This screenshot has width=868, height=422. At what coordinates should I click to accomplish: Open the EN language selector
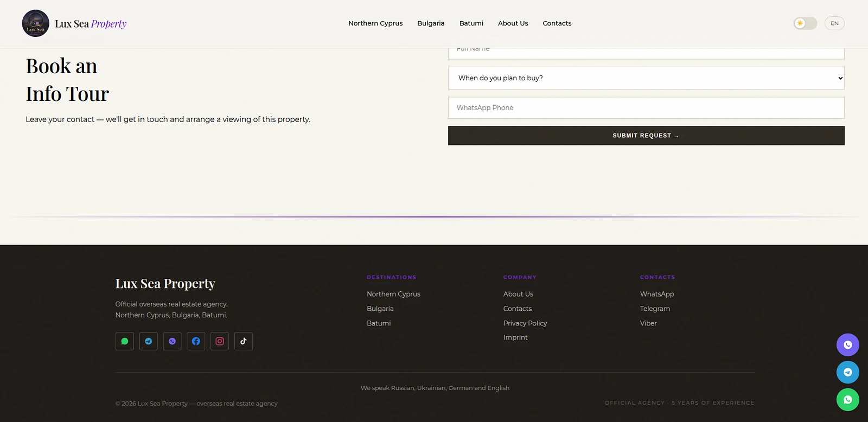[x=834, y=23]
